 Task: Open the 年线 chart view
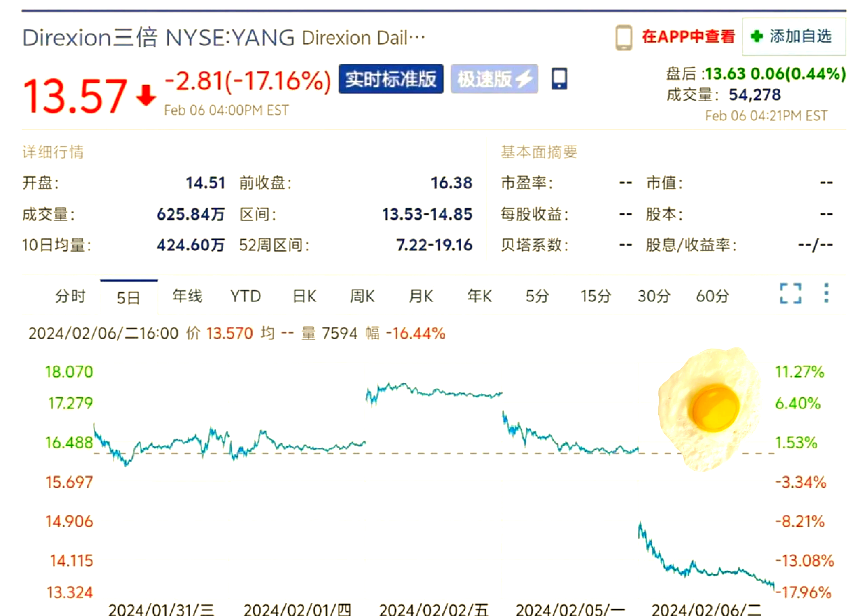pos(187,296)
